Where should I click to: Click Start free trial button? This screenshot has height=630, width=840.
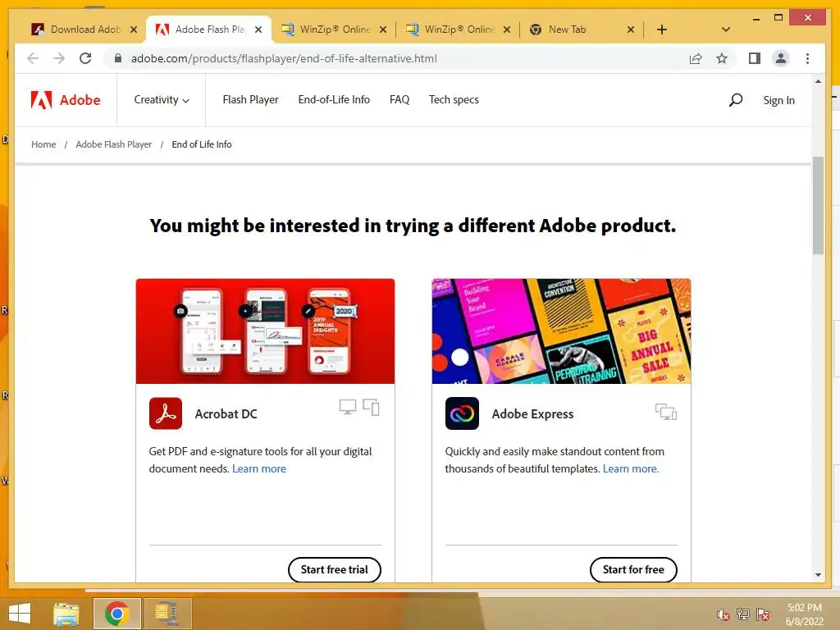(x=335, y=569)
